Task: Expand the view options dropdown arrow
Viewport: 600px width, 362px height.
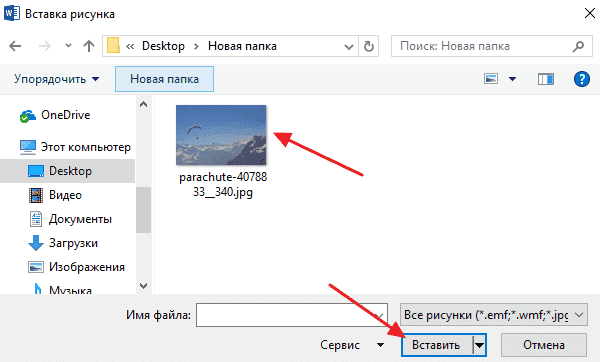Action: 512,79
